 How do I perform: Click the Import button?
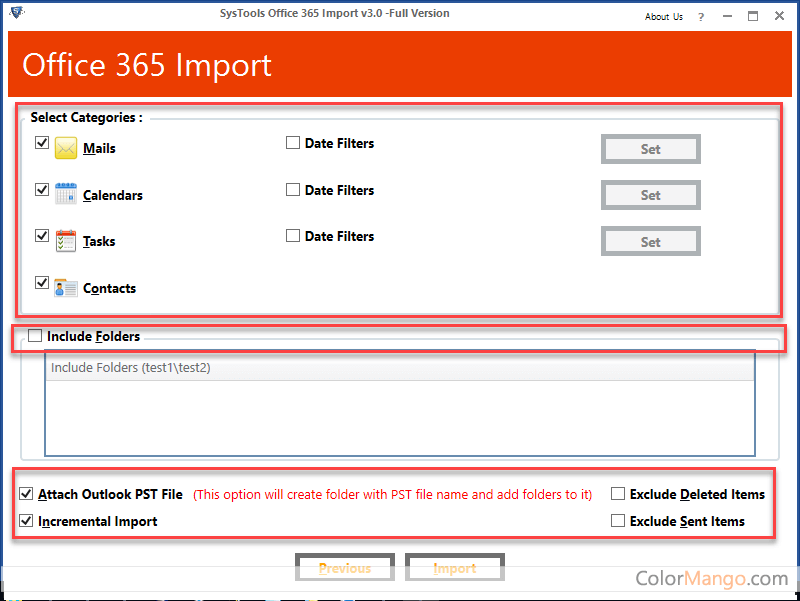click(x=454, y=568)
